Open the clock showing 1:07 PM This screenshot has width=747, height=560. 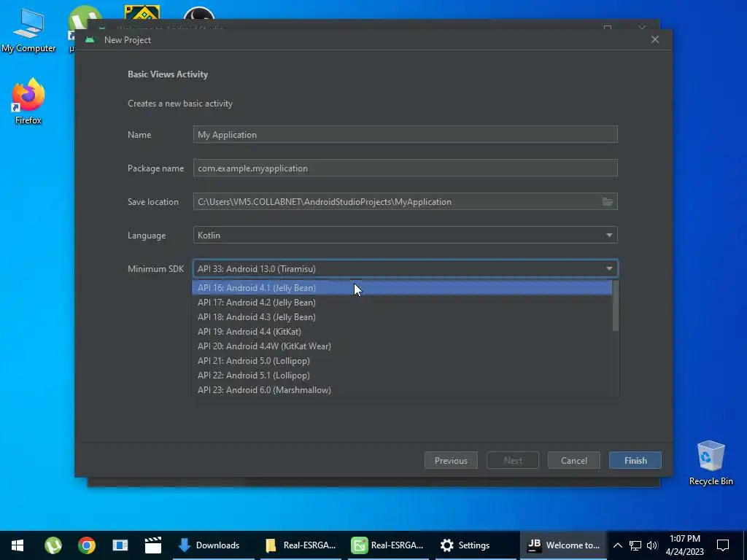[x=684, y=545]
